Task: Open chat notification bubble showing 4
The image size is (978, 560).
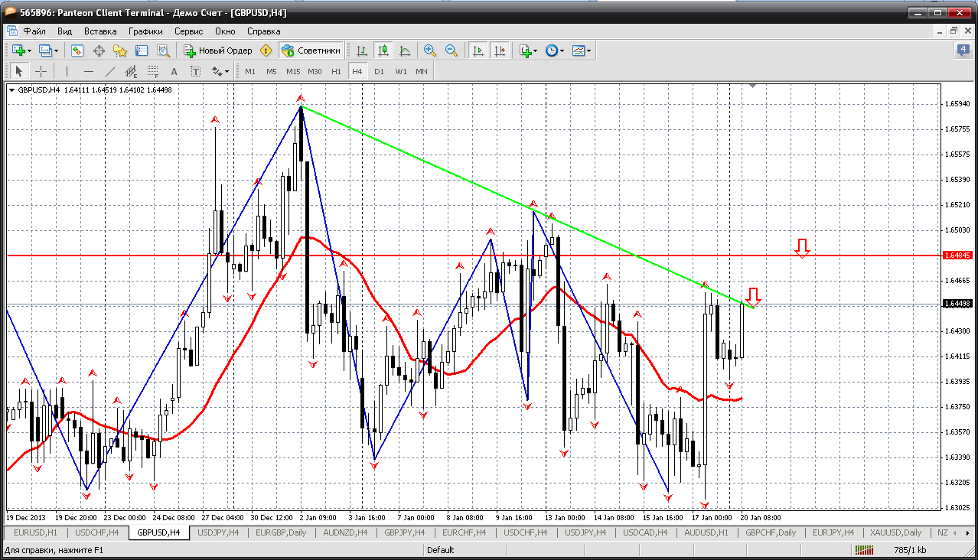Action: coord(963,50)
